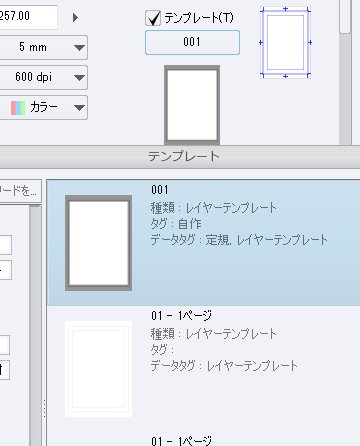This screenshot has width=360, height=446.
Task: Open the カラー expression color dropdown
Action: [44, 107]
